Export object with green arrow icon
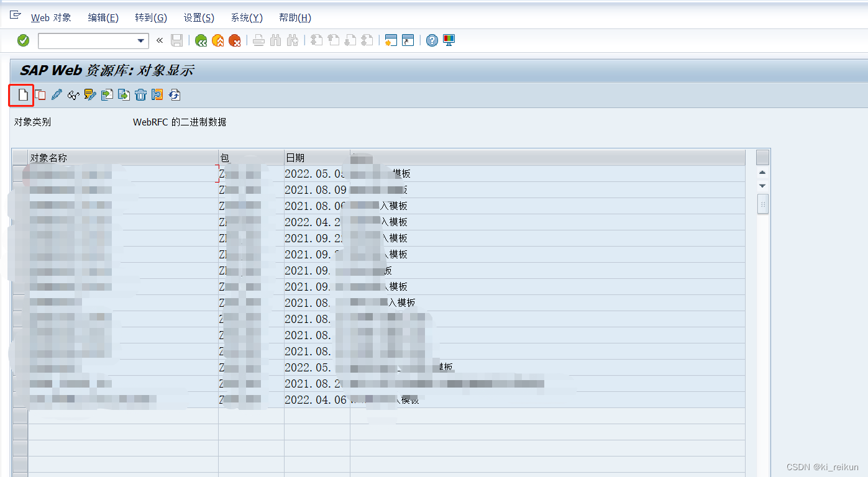Image resolution: width=868 pixels, height=477 pixels. point(123,94)
